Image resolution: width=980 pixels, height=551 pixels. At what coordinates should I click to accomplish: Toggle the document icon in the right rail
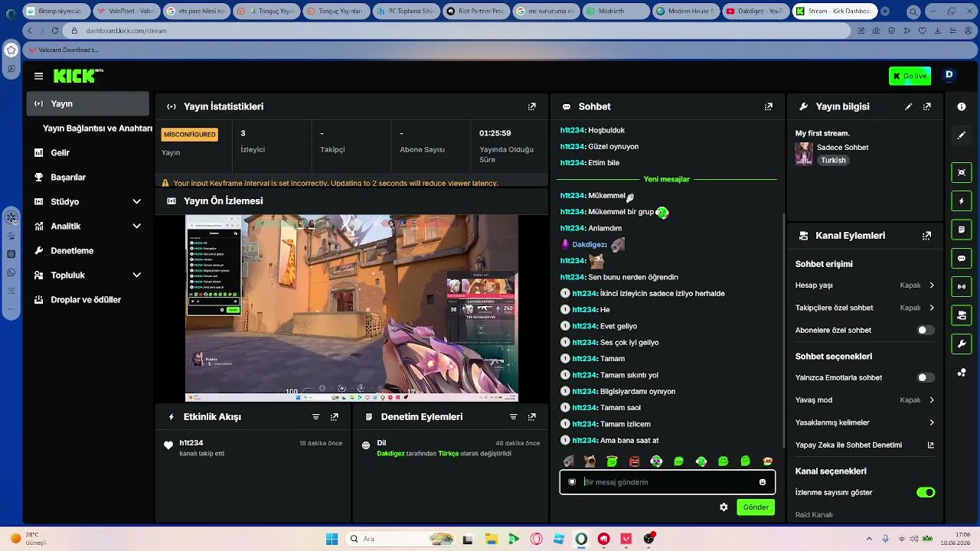962,230
